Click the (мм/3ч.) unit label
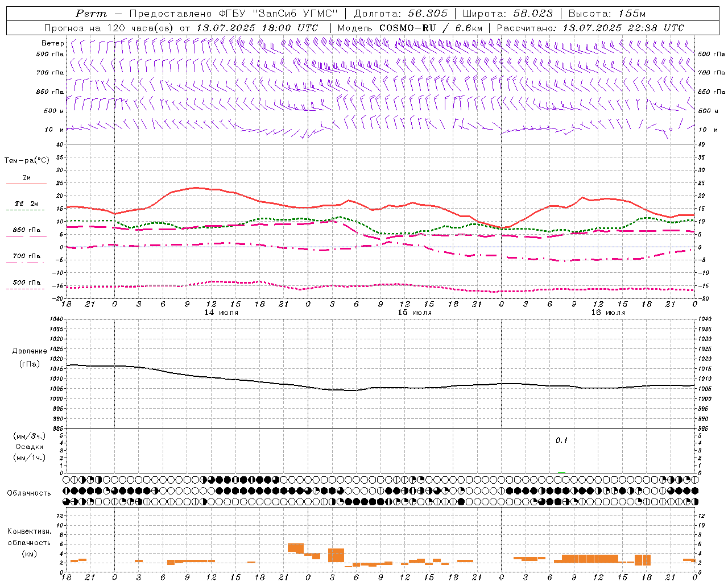This screenshot has width=728, height=582. [30, 436]
